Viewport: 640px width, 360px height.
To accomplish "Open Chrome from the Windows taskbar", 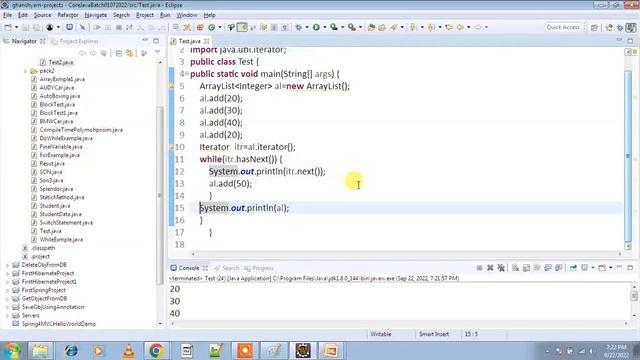I will [156, 351].
